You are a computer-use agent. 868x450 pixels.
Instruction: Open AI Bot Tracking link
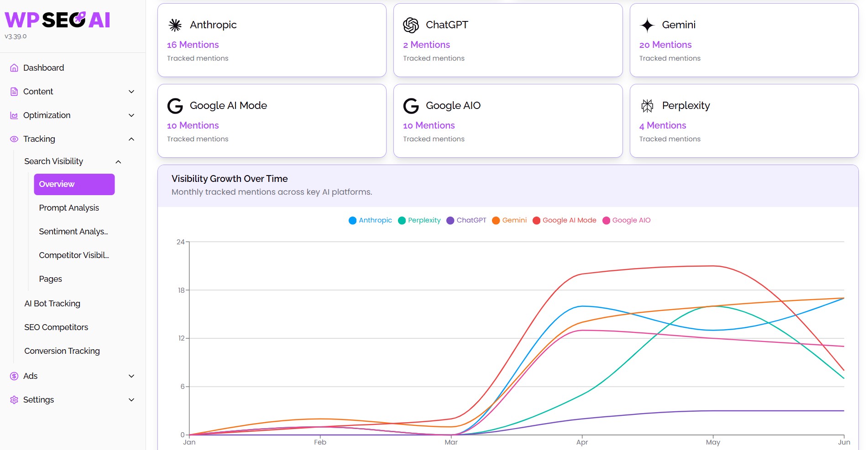pyautogui.click(x=52, y=304)
